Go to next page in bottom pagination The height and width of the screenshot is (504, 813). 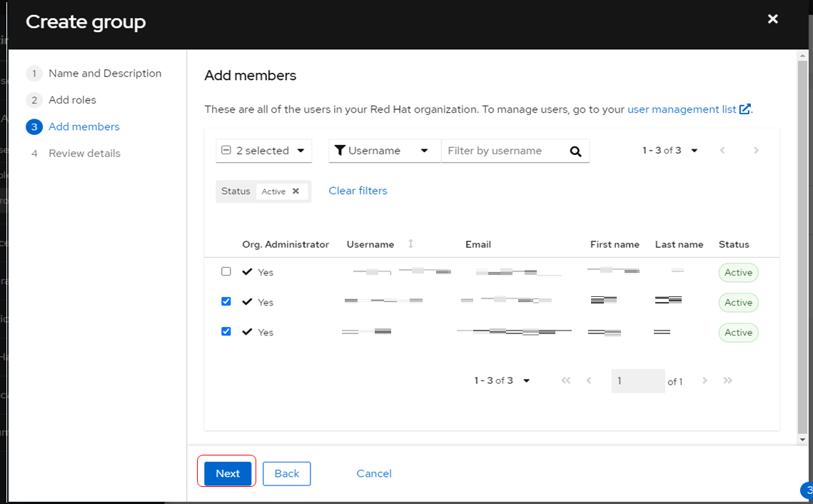pos(705,380)
